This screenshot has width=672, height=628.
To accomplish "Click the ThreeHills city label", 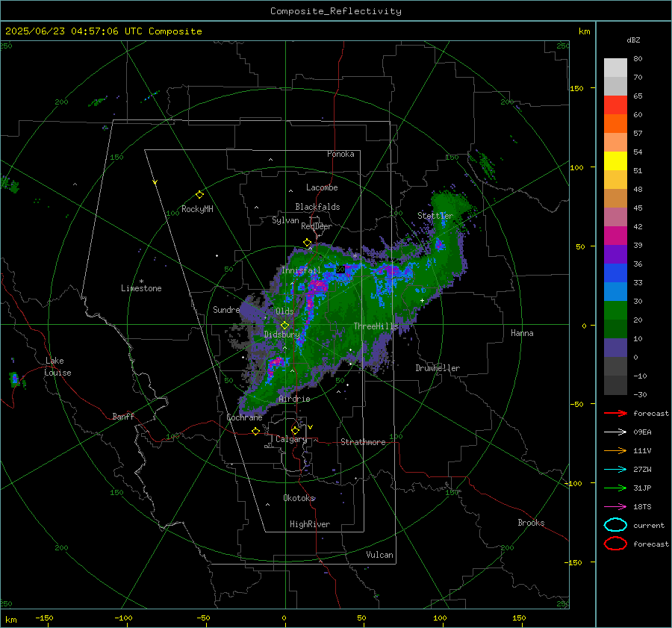I will tap(376, 326).
